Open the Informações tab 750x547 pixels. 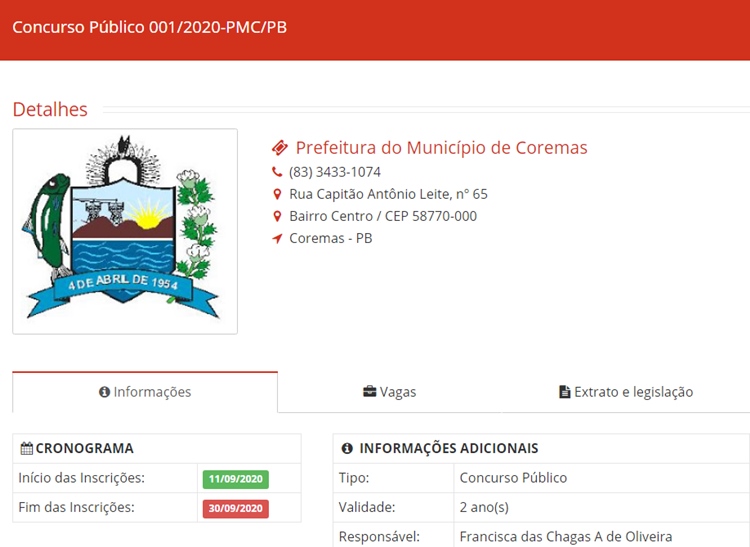coord(145,392)
